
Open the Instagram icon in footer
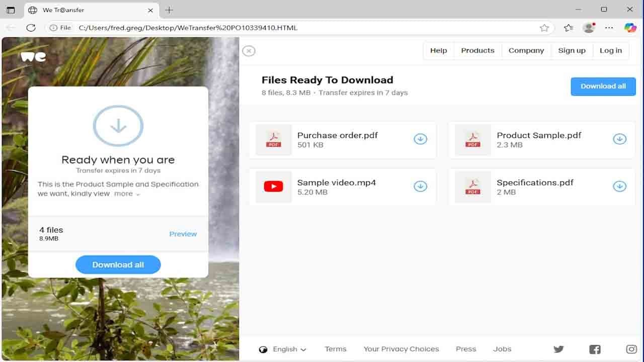pyautogui.click(x=631, y=349)
